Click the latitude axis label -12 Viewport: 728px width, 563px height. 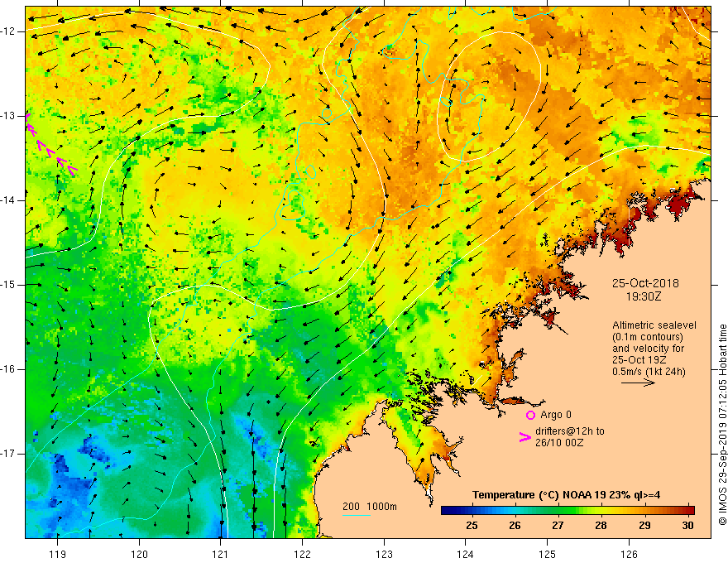(8, 31)
